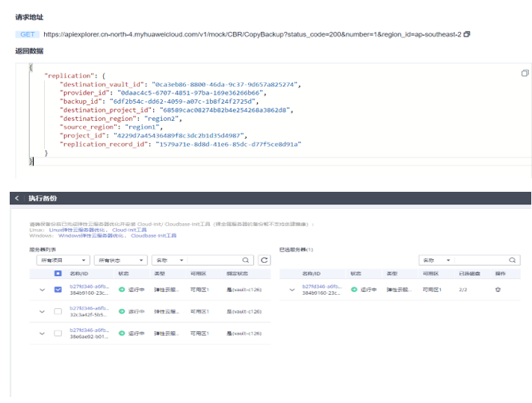532x403 pixels.
Task: Check the server 32c3a42f-5b5 checkbox
Action: (x=58, y=311)
